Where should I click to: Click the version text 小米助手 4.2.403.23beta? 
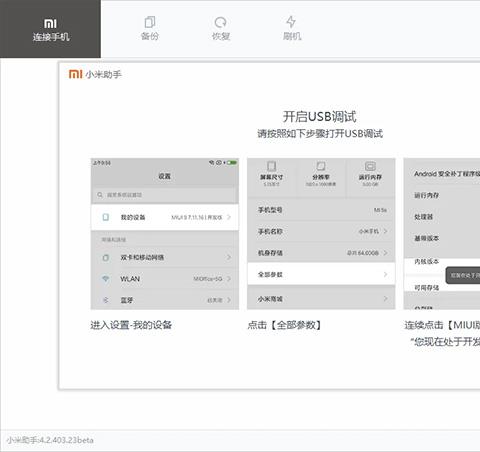click(50, 440)
